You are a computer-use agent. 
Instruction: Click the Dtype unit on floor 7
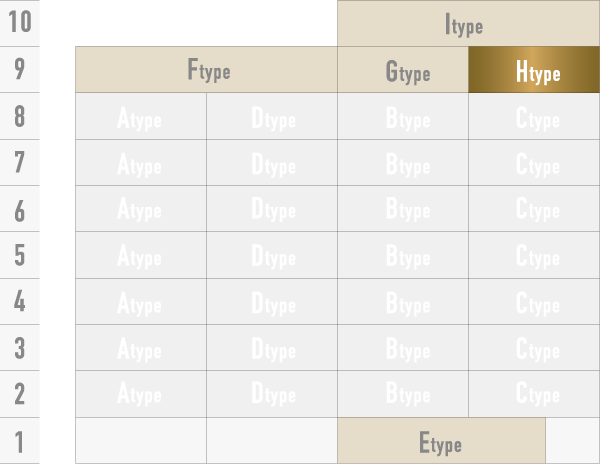(272, 163)
